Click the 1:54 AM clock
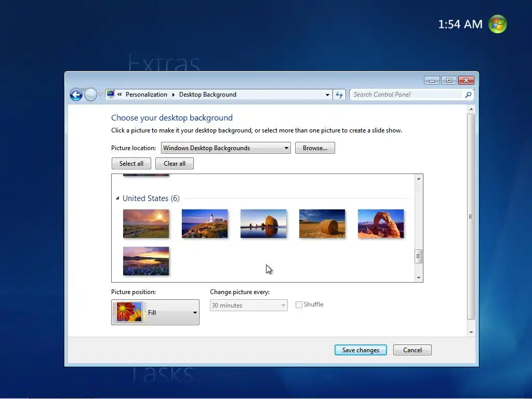Screen dimensions: 532x399 pyautogui.click(x=460, y=24)
